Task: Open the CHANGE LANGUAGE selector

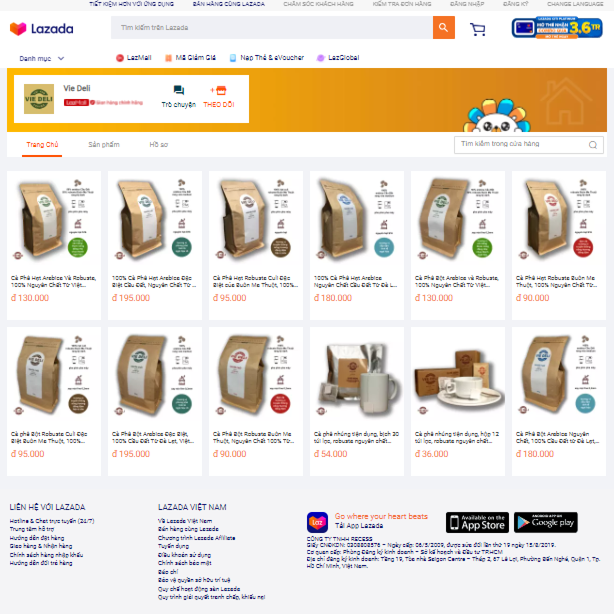Action: pyautogui.click(x=575, y=4)
